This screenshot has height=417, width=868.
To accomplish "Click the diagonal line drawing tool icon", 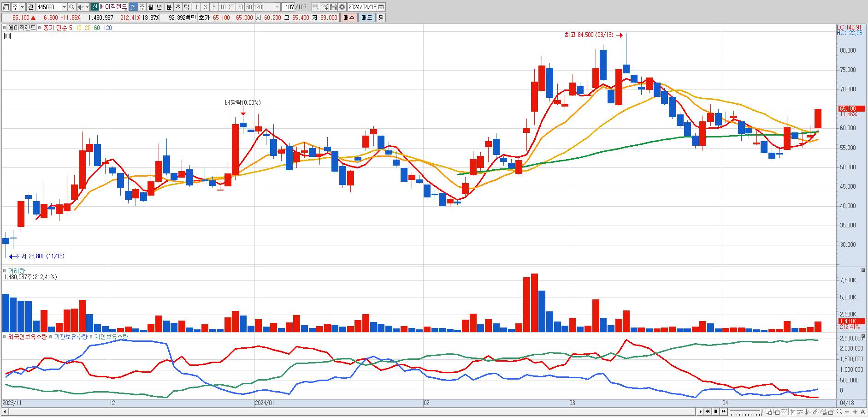I will [x=815, y=411].
